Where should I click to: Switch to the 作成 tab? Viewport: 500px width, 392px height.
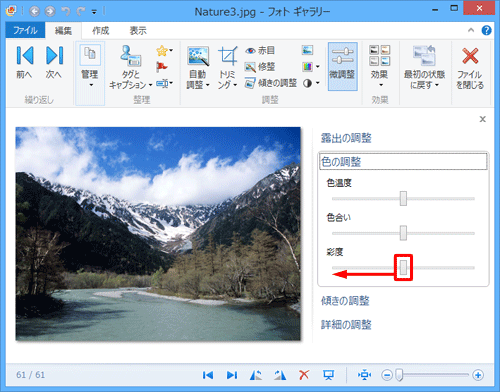pos(101,31)
